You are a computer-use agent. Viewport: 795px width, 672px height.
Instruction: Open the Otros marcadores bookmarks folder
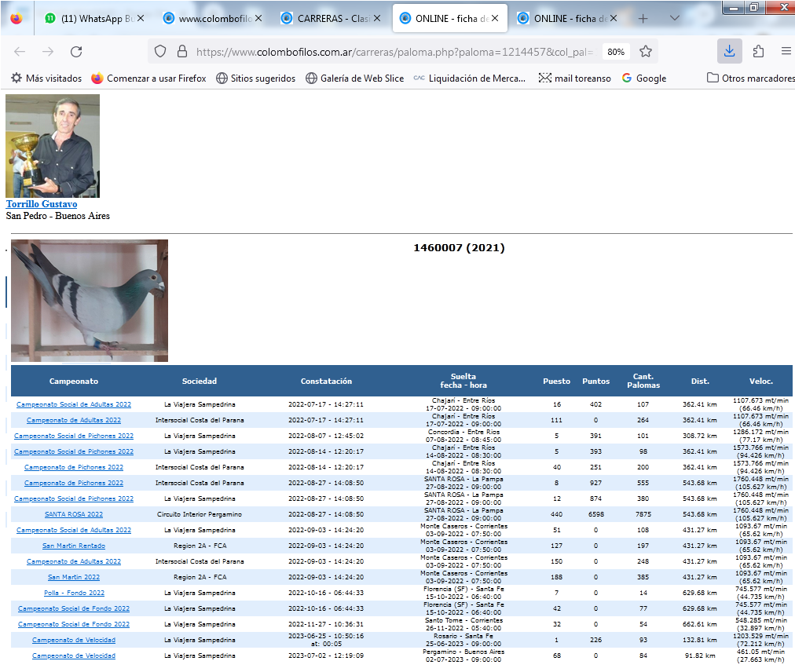(x=750, y=79)
